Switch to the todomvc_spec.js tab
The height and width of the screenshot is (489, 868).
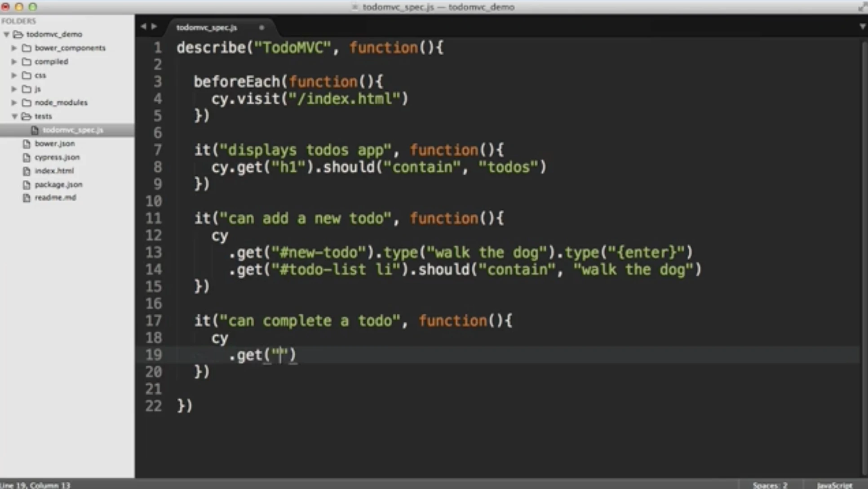[207, 27]
